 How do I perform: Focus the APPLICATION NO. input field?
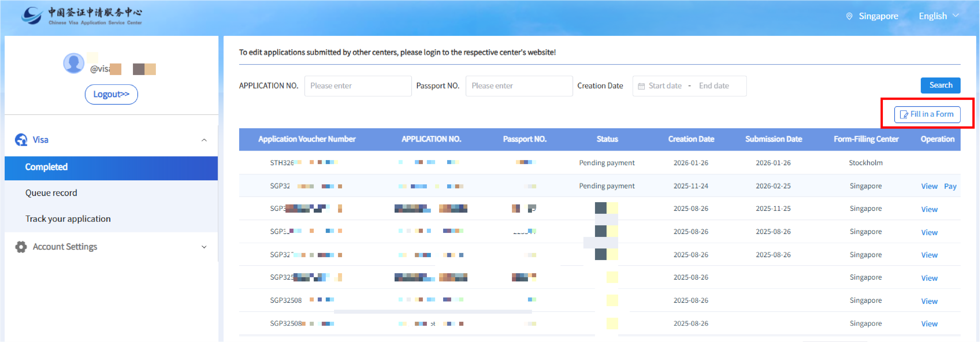click(x=358, y=86)
